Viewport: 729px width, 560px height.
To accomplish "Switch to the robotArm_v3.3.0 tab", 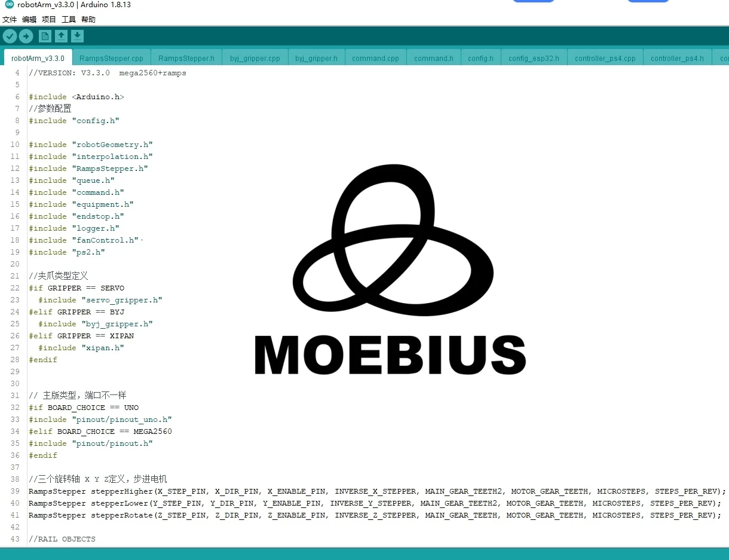I will [38, 58].
